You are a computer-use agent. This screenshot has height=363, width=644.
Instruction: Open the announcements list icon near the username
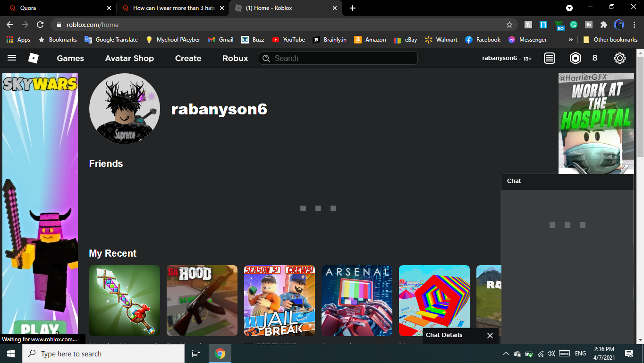click(x=549, y=58)
